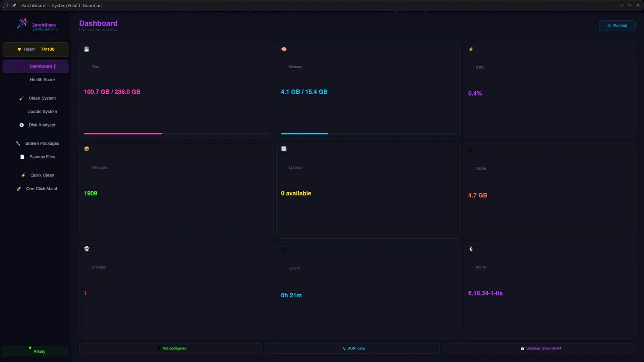Click the Updated: 2026-06-04 status box

[x=539, y=348]
